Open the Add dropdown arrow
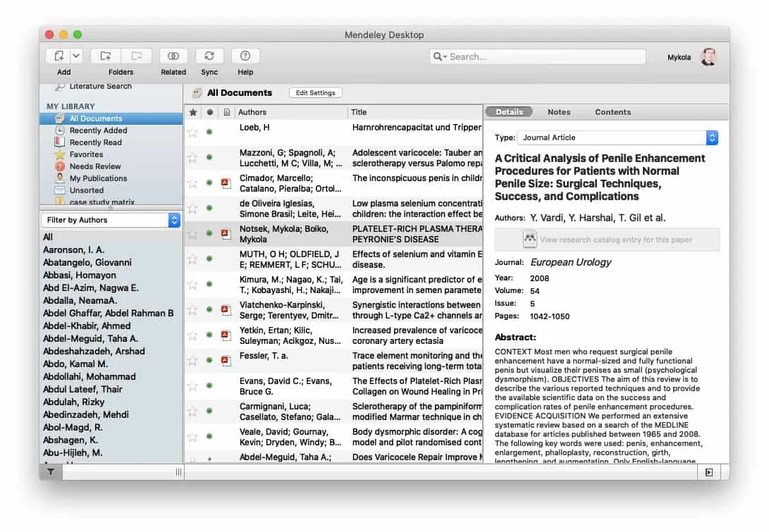769x532 pixels. pyautogui.click(x=77, y=56)
